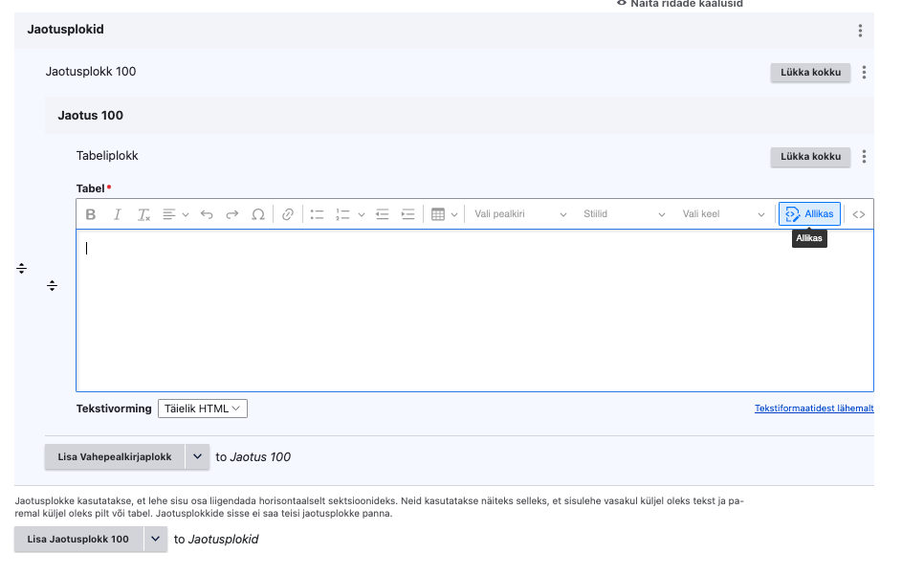Remove text formatting

point(143,214)
